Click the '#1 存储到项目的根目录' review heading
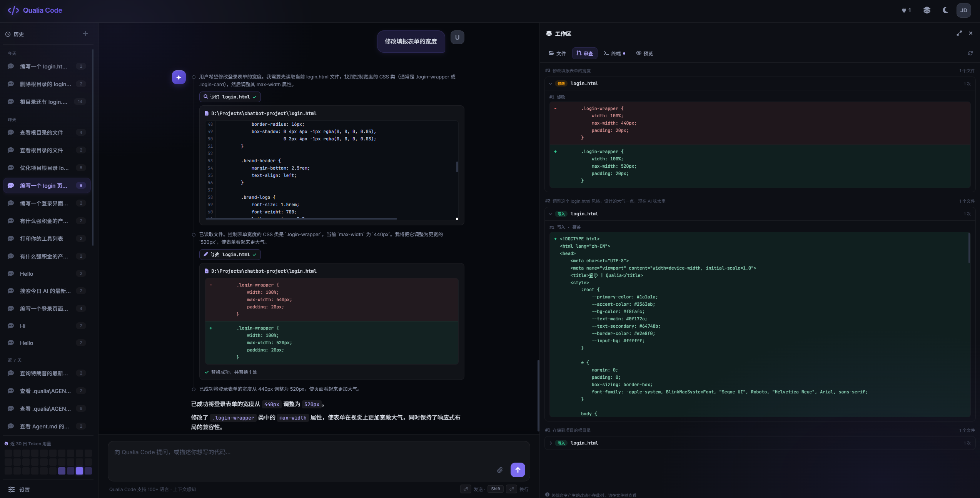The image size is (980, 498). coord(568,430)
